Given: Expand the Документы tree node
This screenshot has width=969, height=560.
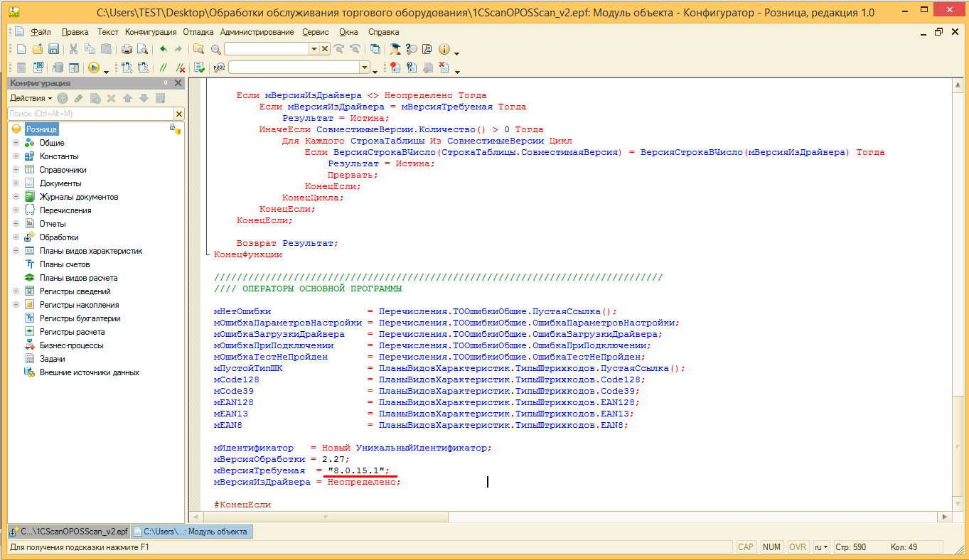Looking at the screenshot, I should tap(15, 183).
